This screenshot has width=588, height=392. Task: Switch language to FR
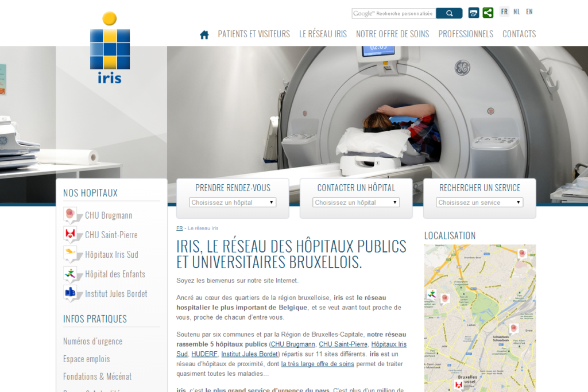[x=504, y=11]
